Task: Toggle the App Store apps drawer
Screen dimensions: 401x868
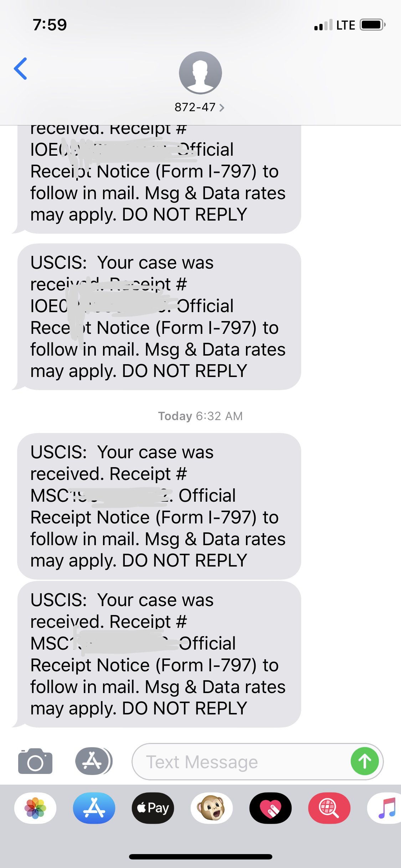Action: pyautogui.click(x=93, y=761)
